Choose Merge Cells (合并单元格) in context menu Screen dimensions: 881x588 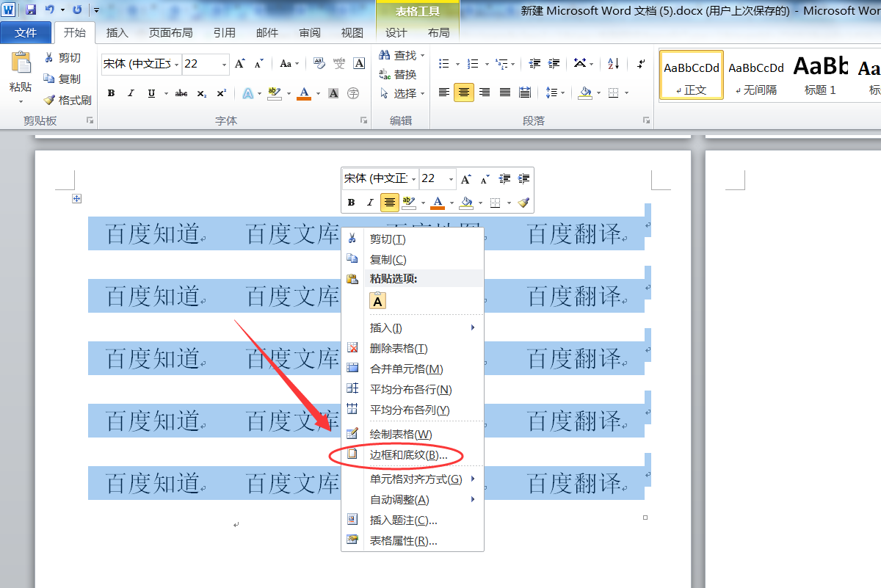point(413,369)
